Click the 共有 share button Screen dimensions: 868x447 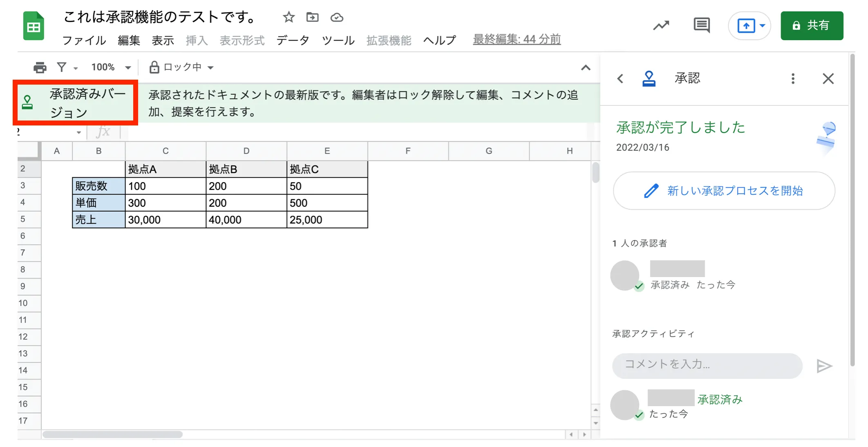click(x=812, y=25)
